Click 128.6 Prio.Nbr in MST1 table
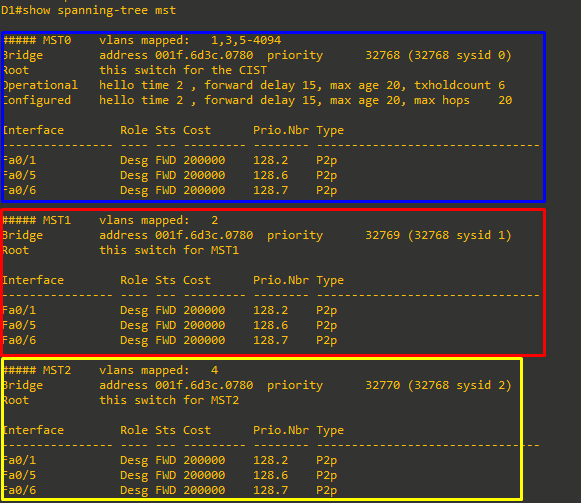581x503 pixels. pos(270,325)
